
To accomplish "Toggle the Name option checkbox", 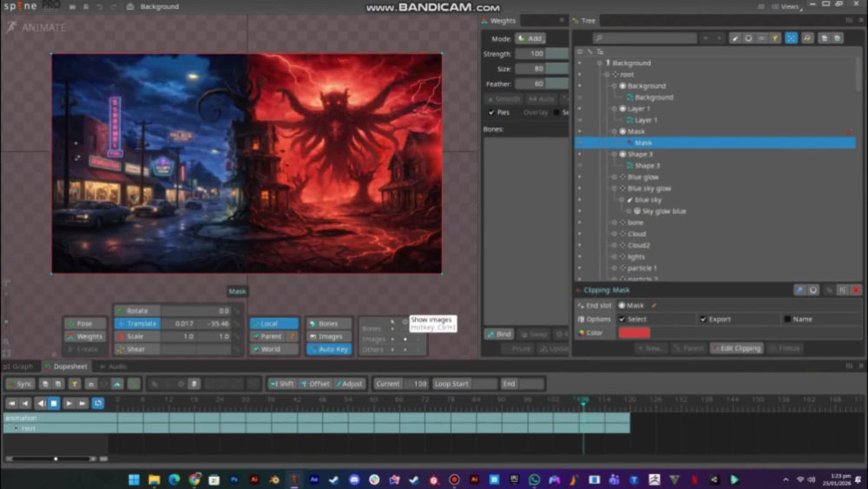I will (787, 320).
